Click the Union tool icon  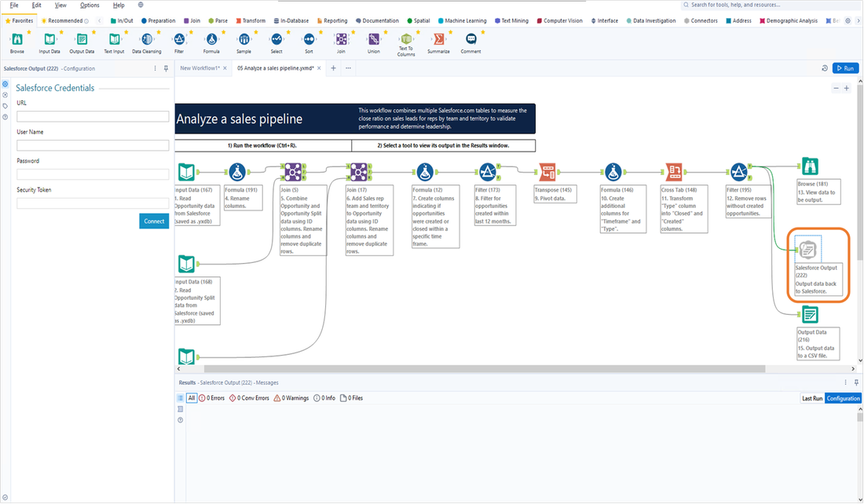coord(374,39)
